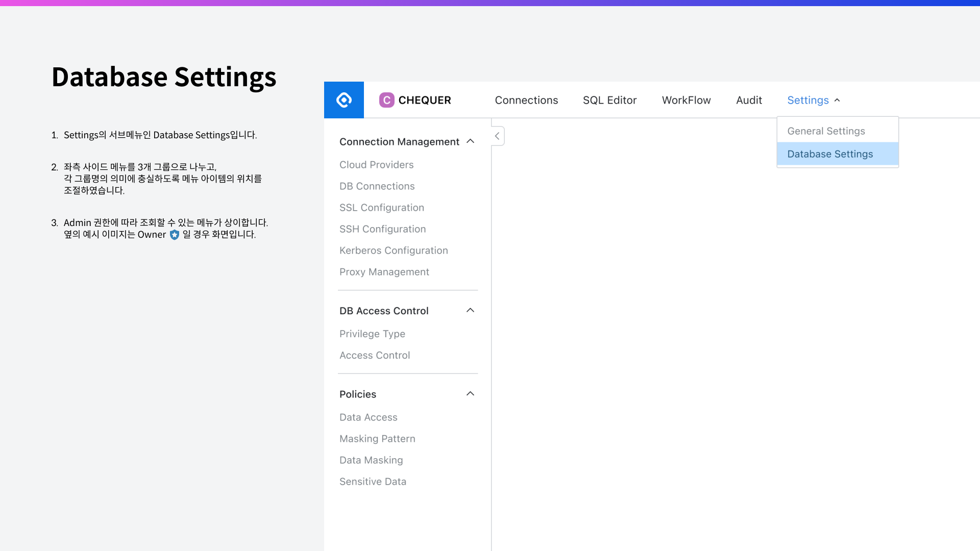The height and width of the screenshot is (551, 980).
Task: Click the blue QueryPie logo icon
Action: 344,100
